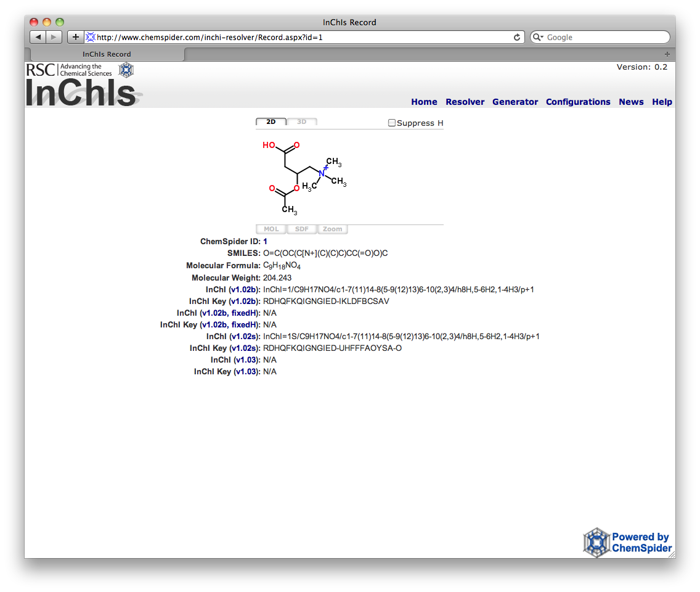Select InChI Key RDHQFKQIGNGIED-IKLDFBCSAV
Image resolution: width=700 pixels, height=592 pixels.
(327, 301)
